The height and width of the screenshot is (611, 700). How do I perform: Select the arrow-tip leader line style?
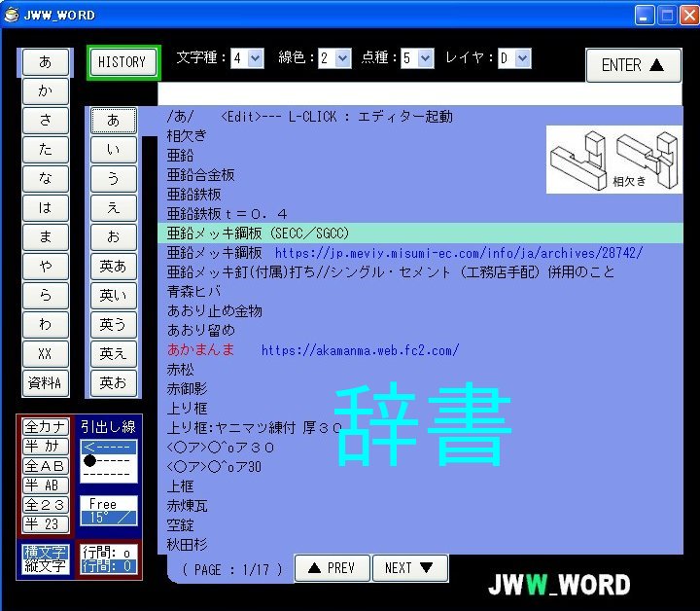pyautogui.click(x=108, y=448)
